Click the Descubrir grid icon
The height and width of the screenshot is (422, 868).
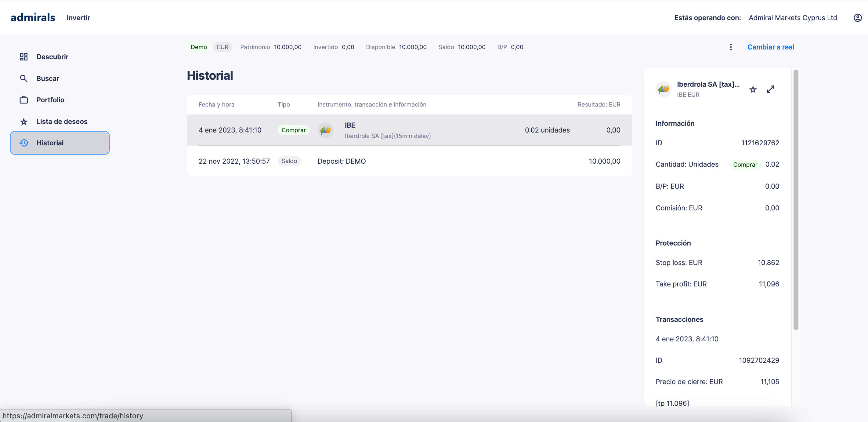(24, 56)
